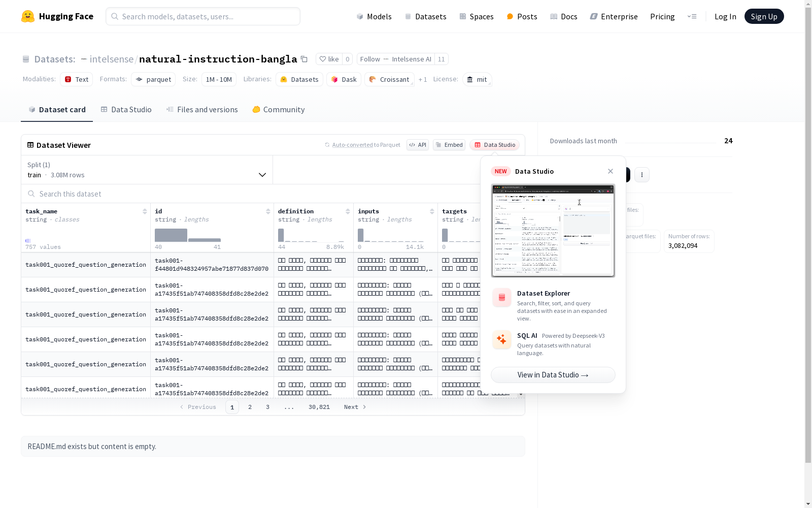812x508 pixels.
Task: Open the three-dot options menu
Action: [642, 175]
